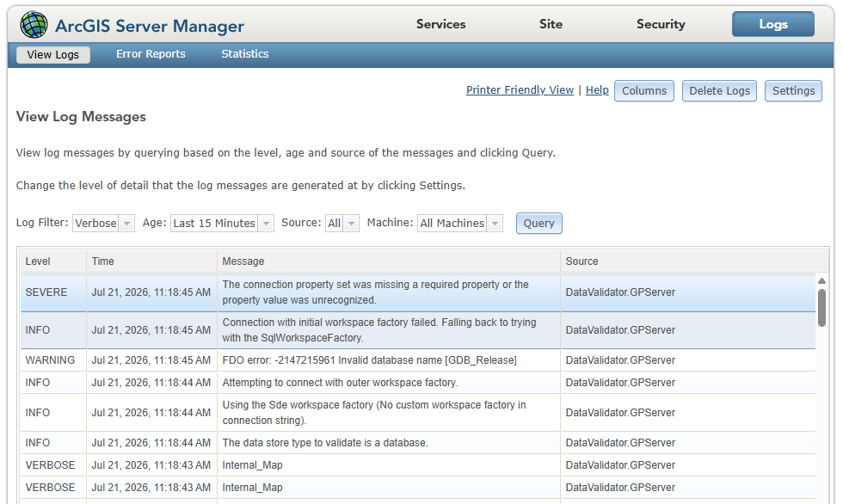This screenshot has height=504, width=843.
Task: Click the scroll-up arrow of log table
Action: pos(821,281)
